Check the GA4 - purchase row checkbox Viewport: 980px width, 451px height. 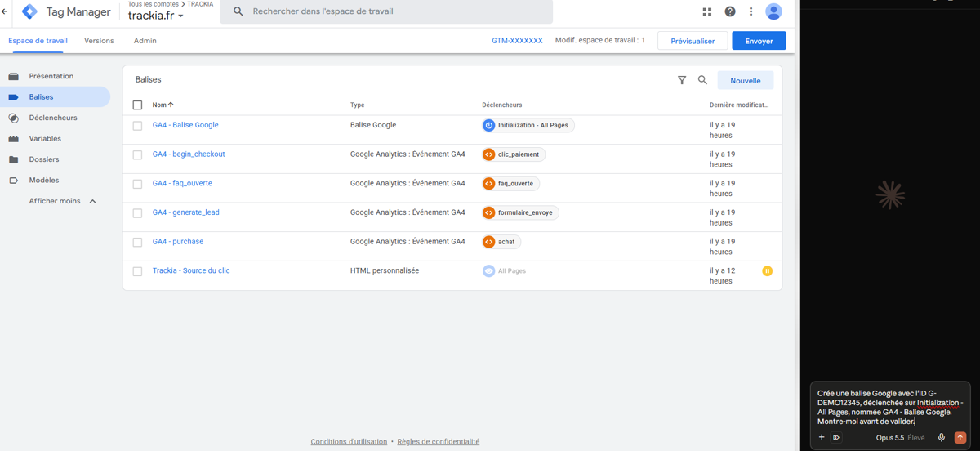click(137, 243)
